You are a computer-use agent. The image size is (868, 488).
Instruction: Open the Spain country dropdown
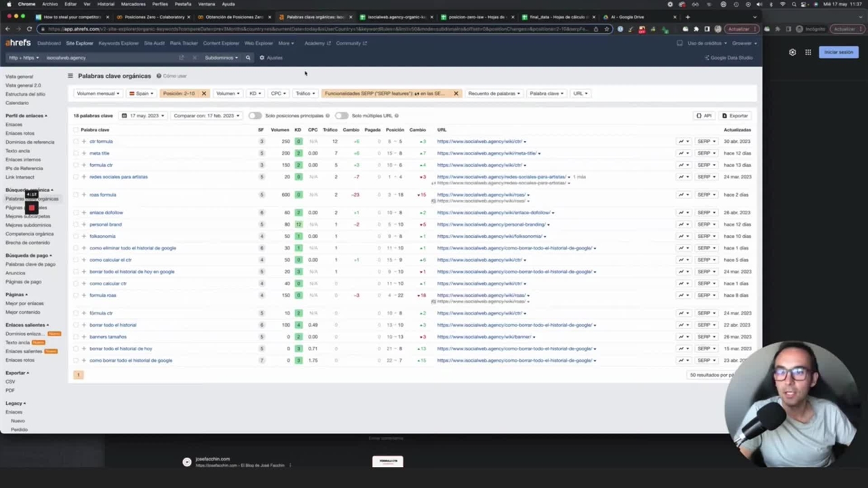click(142, 94)
